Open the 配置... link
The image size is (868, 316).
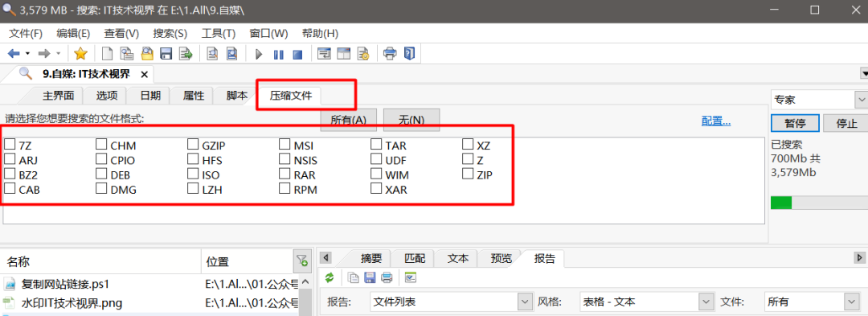tap(716, 121)
